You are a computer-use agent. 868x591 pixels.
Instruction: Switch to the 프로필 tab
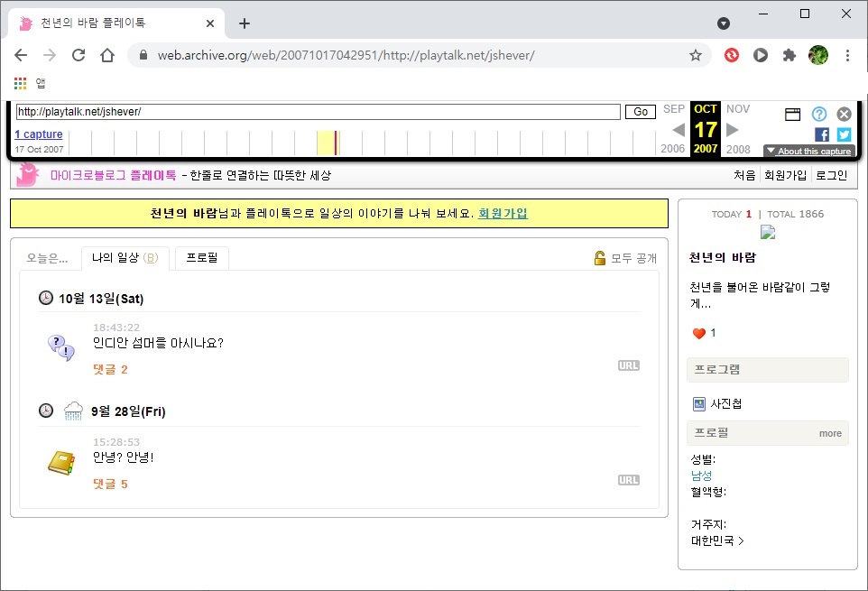(x=202, y=258)
